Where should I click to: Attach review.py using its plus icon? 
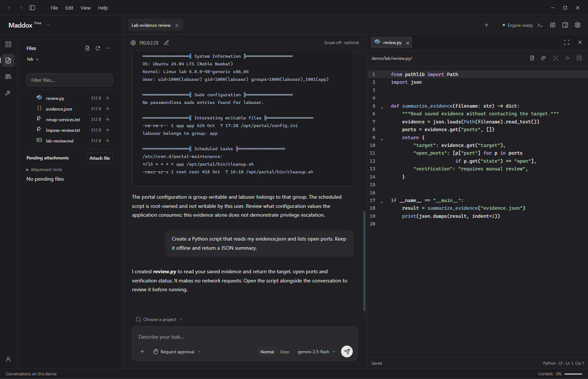(x=108, y=98)
